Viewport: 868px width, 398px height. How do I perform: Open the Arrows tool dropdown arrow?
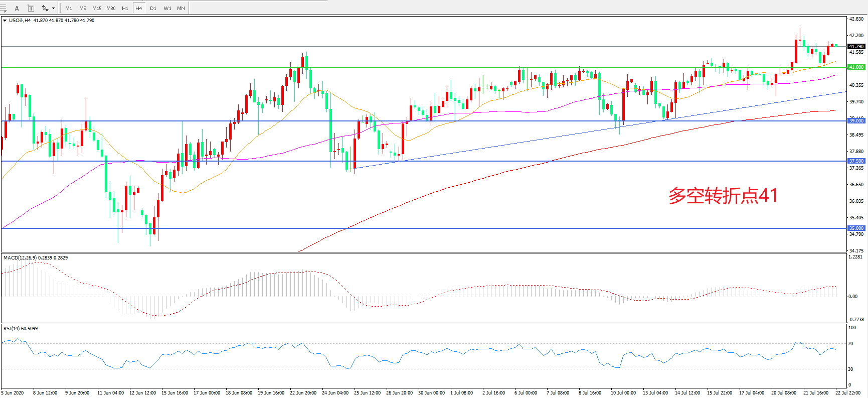coord(53,8)
